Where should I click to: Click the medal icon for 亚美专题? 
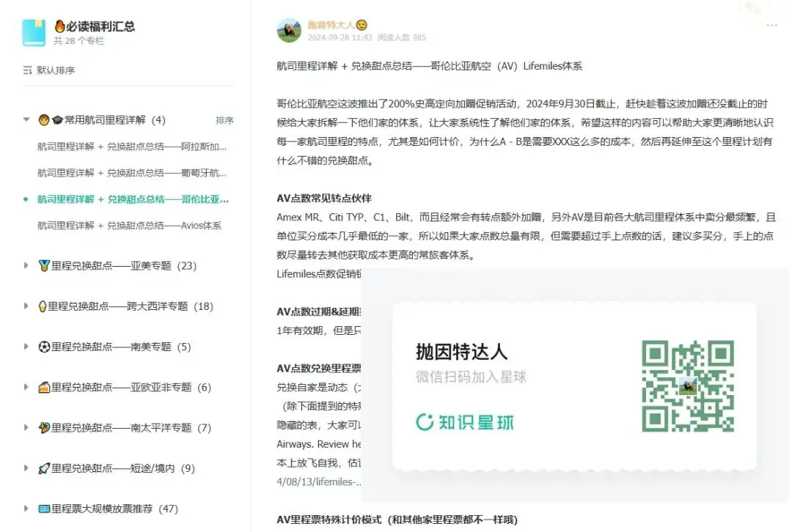click(x=45, y=265)
